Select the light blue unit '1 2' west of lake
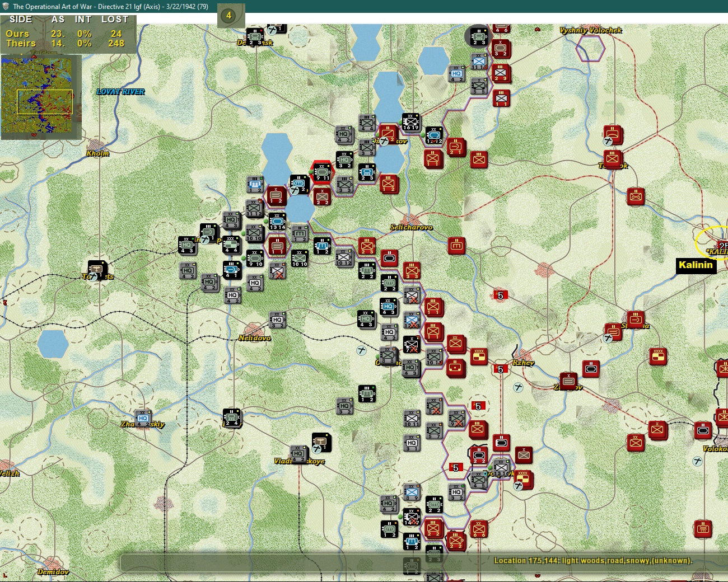Screen dimensions: 728x582 [255, 184]
